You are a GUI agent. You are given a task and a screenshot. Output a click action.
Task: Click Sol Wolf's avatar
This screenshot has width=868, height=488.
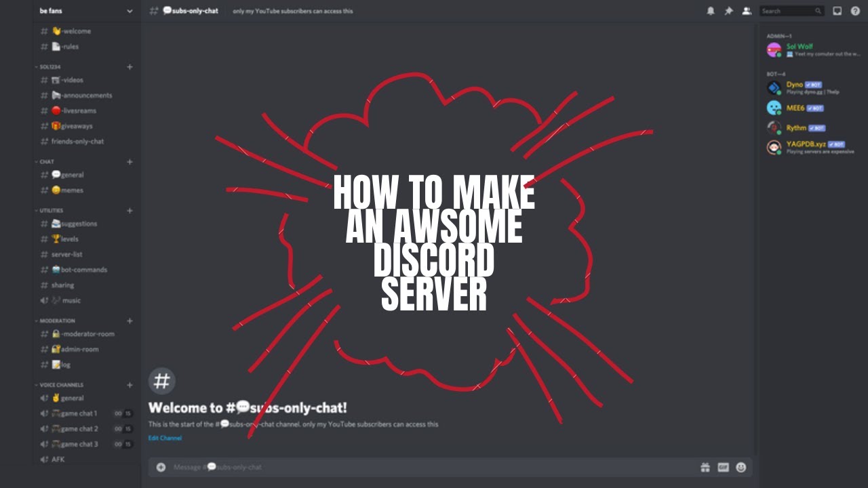[x=774, y=50]
